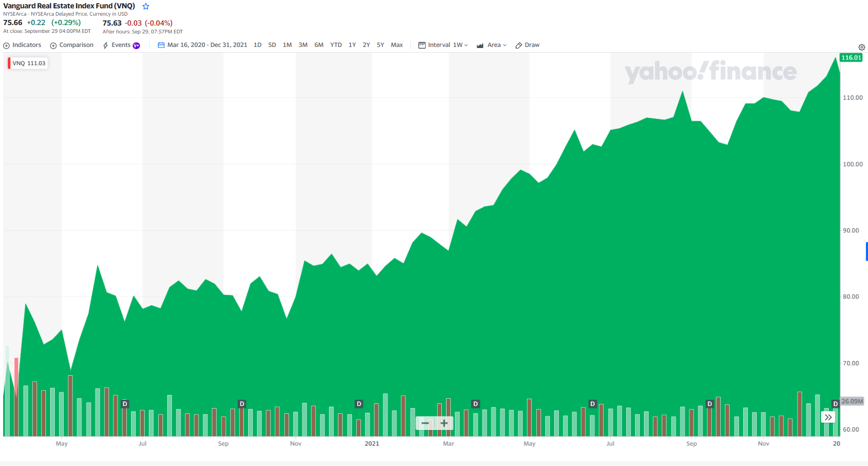Select the 5Y time range
Screen dimensions: 868x466
[380, 45]
